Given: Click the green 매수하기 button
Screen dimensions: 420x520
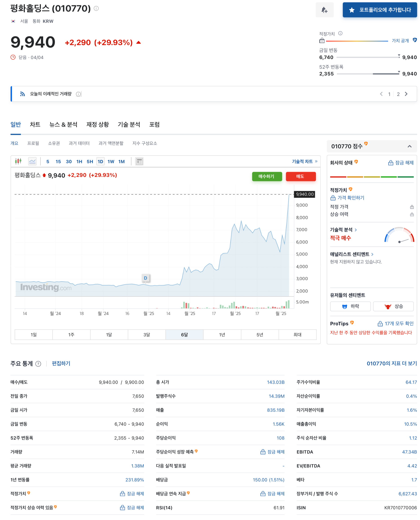Looking at the screenshot, I should (x=267, y=176).
